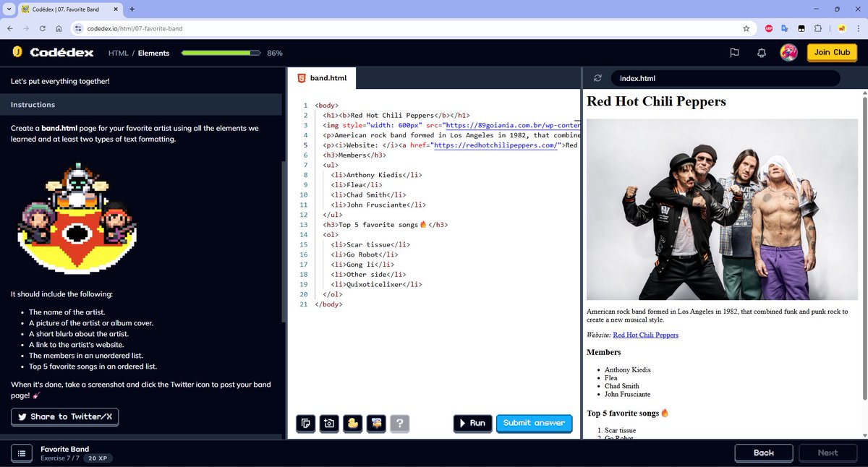Viewport: 868px width, 467px height.
Task: Click code line with Anthony Kiedis list item
Action: coord(376,175)
